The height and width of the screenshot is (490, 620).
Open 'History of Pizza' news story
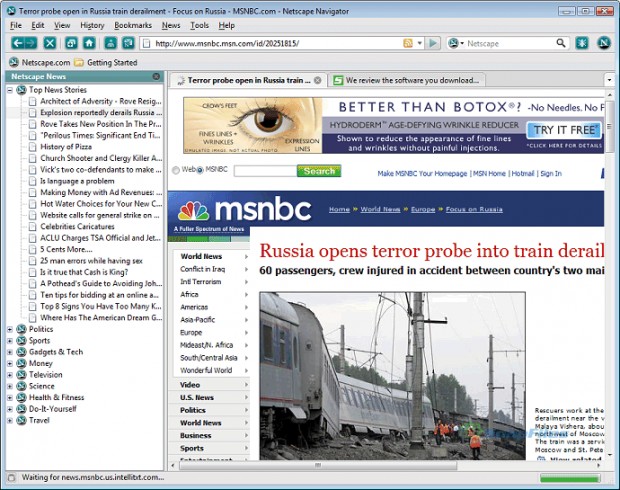coord(66,147)
